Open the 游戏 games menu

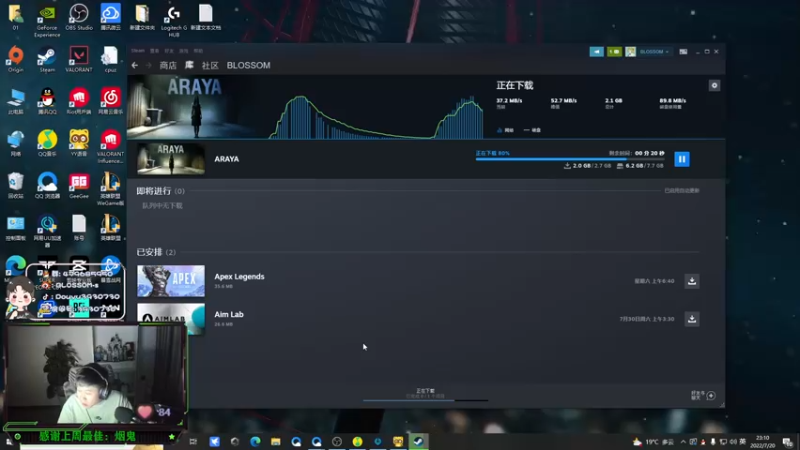coord(184,51)
